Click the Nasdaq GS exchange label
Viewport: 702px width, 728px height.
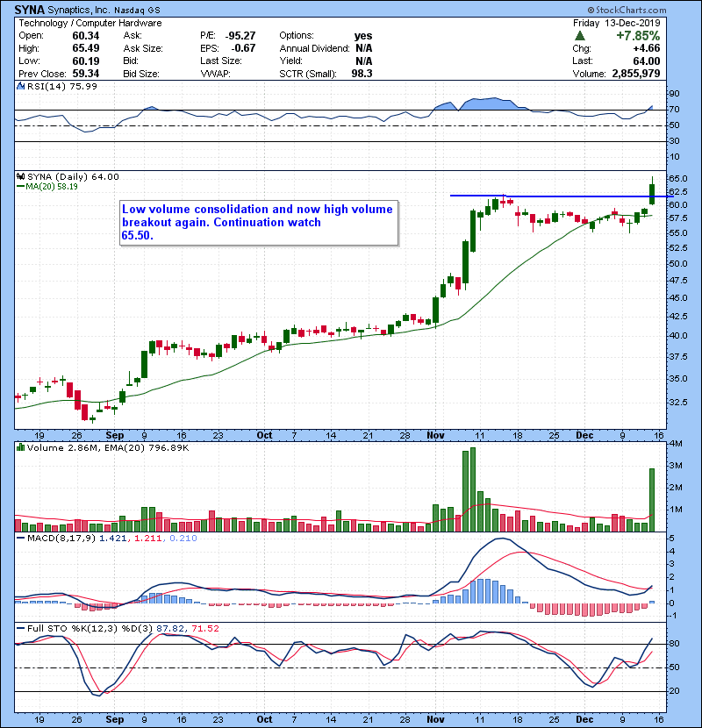pos(138,11)
